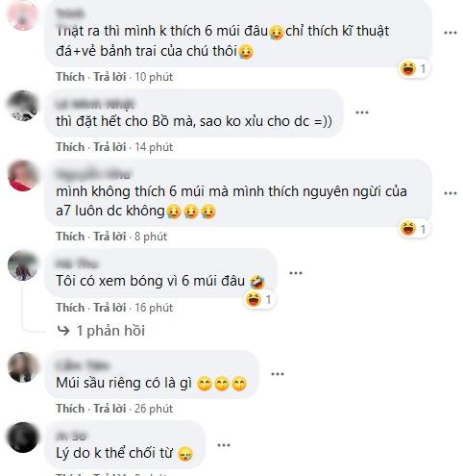The image size is (463, 476).
Task: Open three-dot menu next to 'Lý do k thể chối từ'
Action: pyautogui.click(x=224, y=445)
